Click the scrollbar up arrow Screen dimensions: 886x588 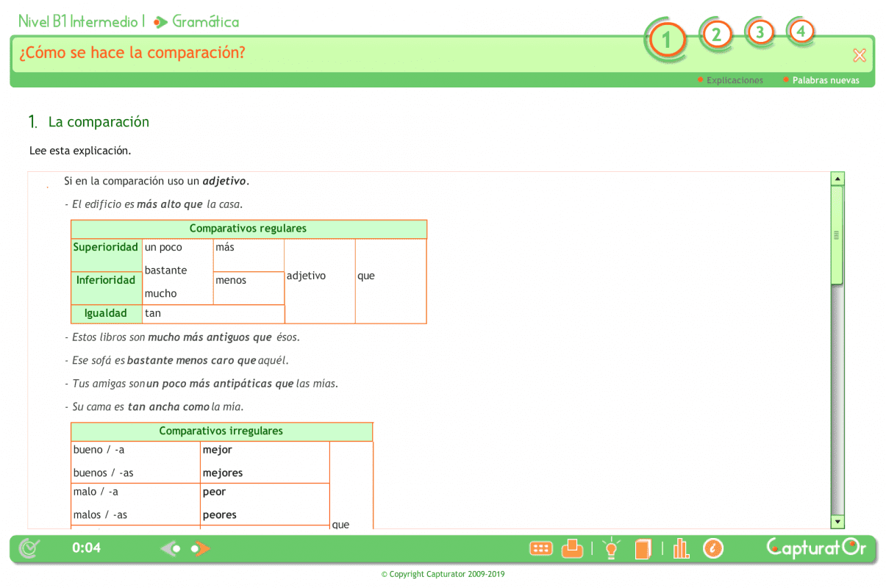[x=837, y=177]
